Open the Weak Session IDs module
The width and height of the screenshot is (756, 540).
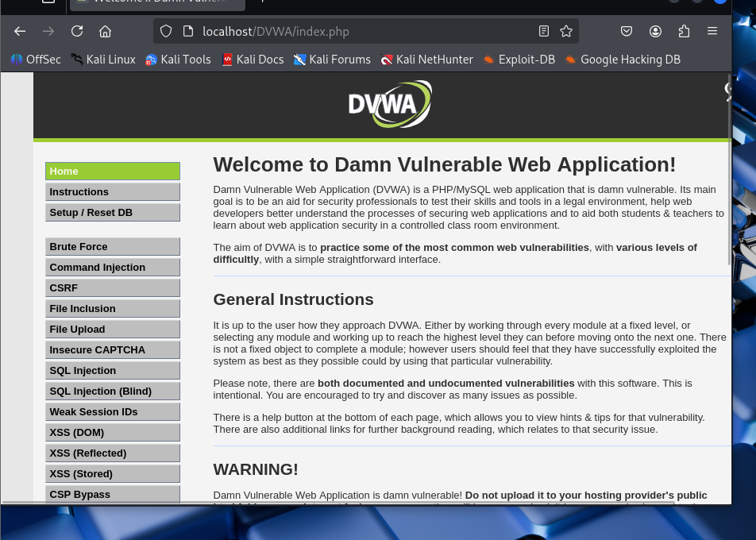[113, 411]
